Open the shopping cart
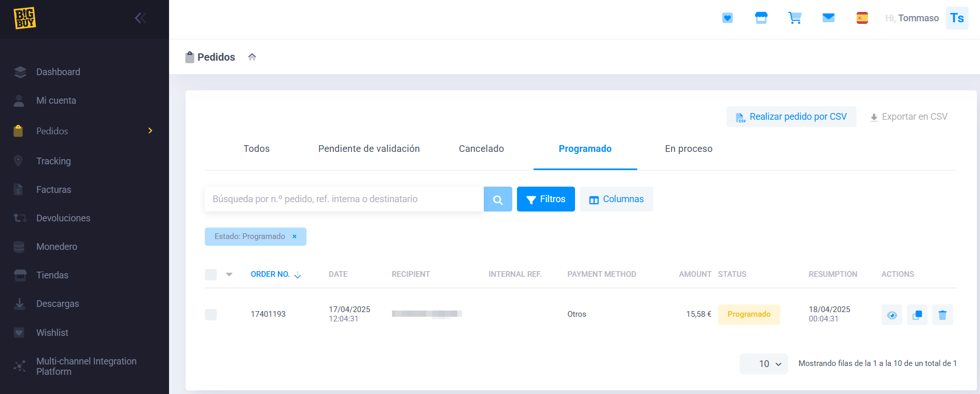 point(794,18)
